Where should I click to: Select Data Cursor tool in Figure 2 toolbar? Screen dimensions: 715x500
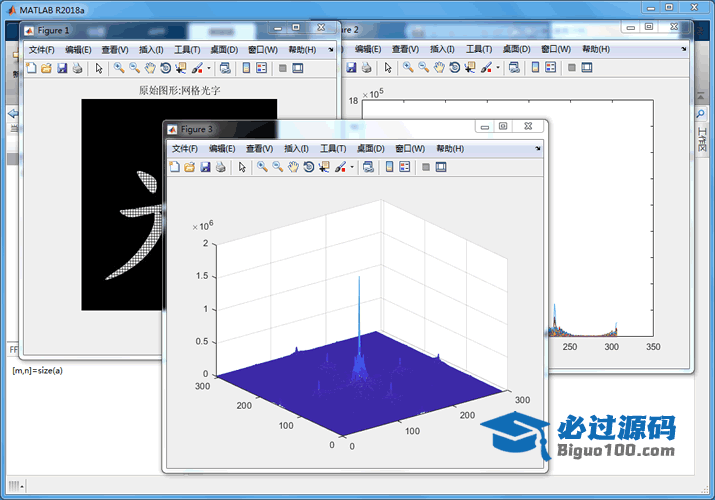click(469, 68)
